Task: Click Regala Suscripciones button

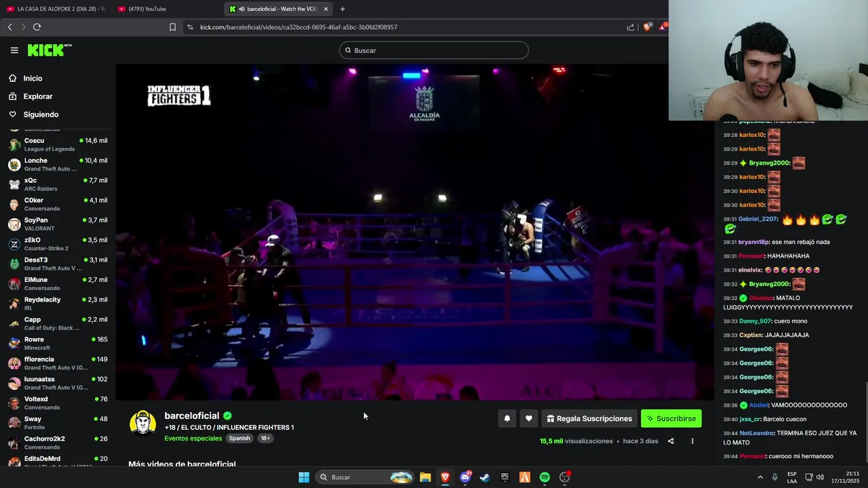Action: pos(589,419)
